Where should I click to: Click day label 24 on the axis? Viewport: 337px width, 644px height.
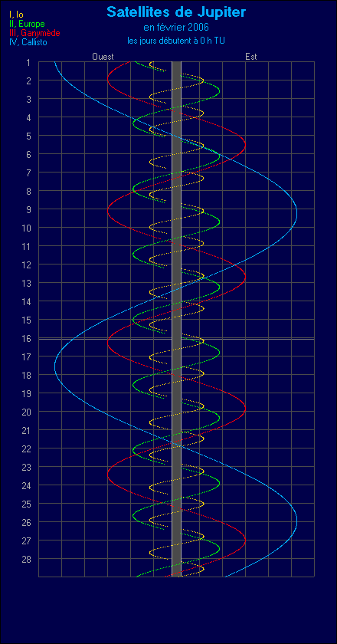[x=27, y=485]
